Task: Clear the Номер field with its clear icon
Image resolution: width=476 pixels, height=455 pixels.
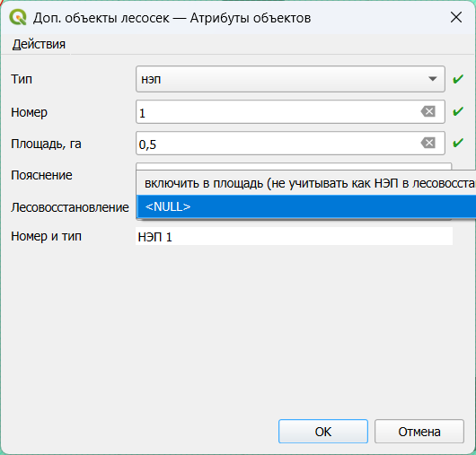Action: pos(428,111)
